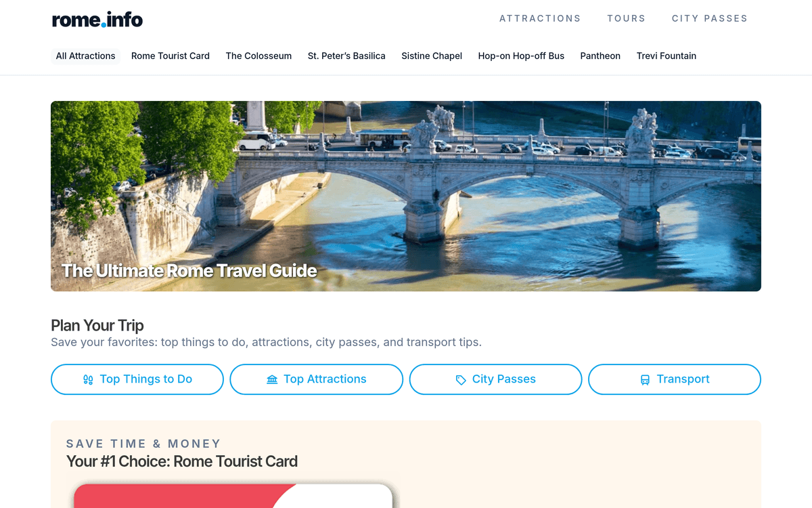Viewport: 812px width, 508px height.
Task: Visit The Colosseum page
Action: pos(258,56)
